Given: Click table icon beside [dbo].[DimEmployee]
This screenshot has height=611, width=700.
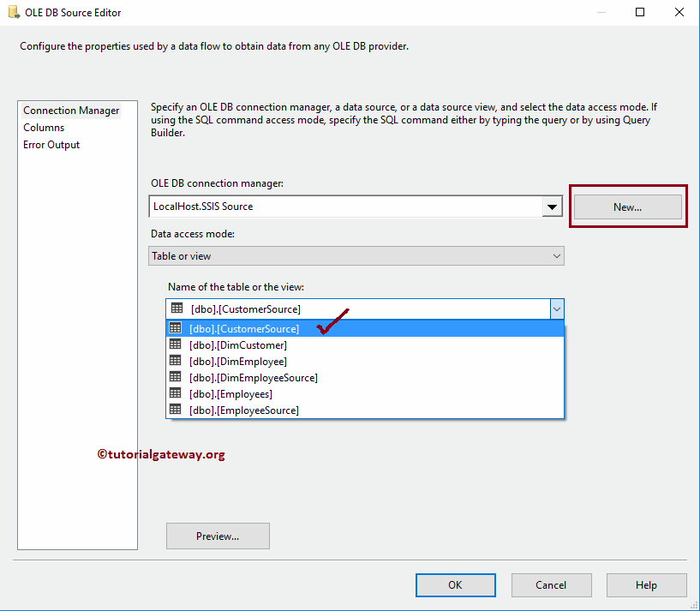Looking at the screenshot, I should pyautogui.click(x=176, y=361).
